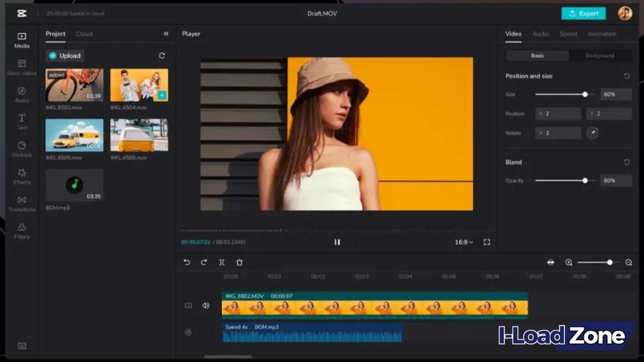Undo the last edit
This screenshot has height=362, width=644.
click(x=186, y=262)
